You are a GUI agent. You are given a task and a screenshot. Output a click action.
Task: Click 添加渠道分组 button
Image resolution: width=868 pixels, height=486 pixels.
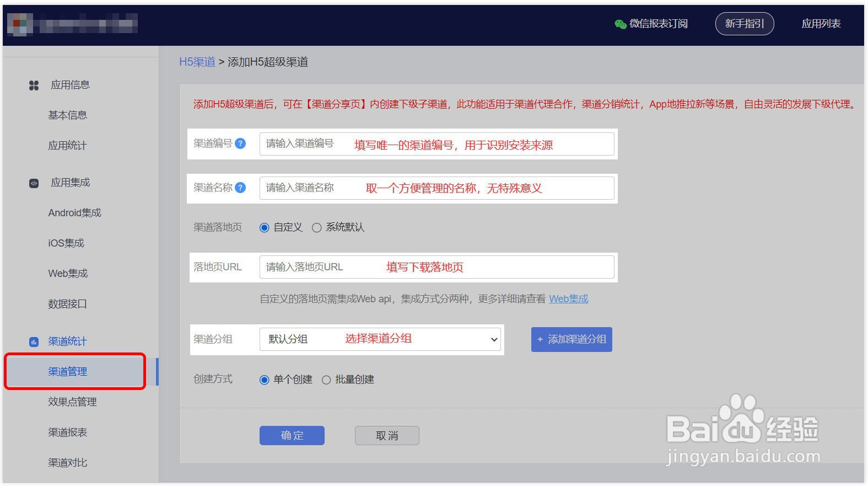572,339
